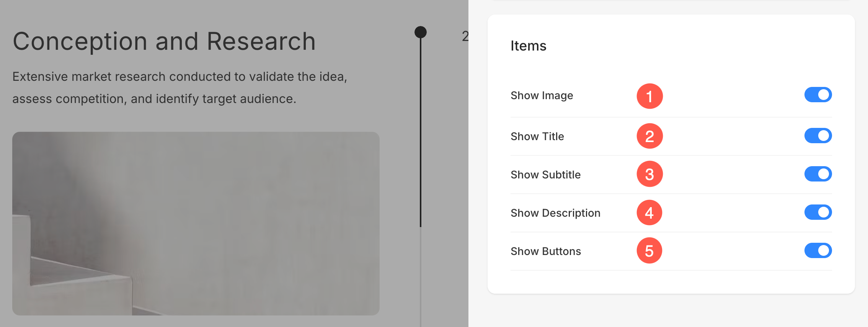The width and height of the screenshot is (868, 327).
Task: Disable the Show Title toggle
Action: pos(818,136)
